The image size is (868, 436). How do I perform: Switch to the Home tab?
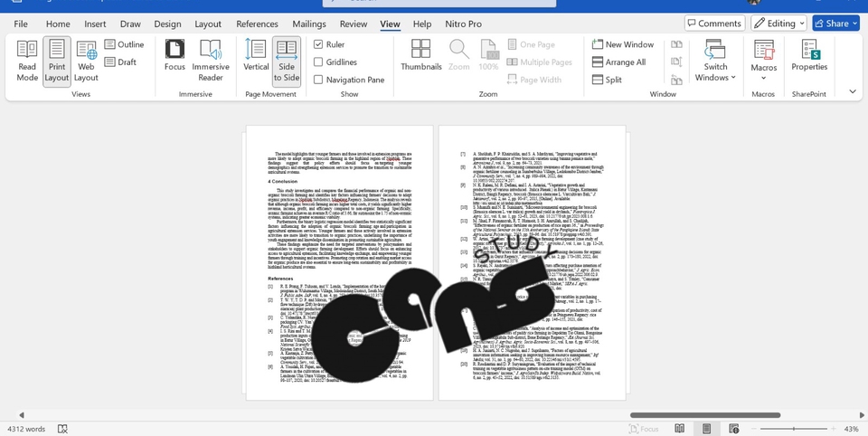pyautogui.click(x=58, y=24)
